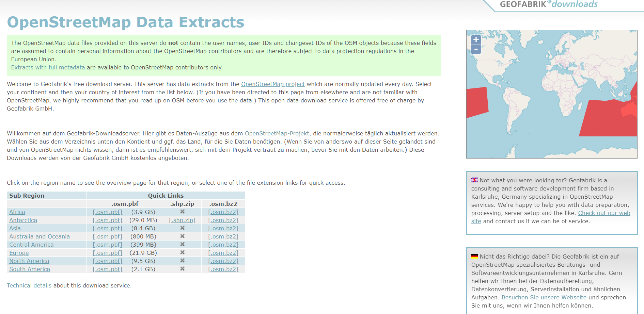Download Central America .osm.bz2 file
Screen dimensions: 644x314
pyautogui.click(x=223, y=245)
